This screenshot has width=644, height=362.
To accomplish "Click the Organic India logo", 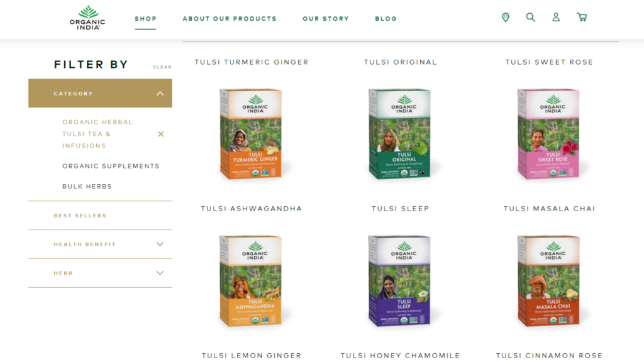I will pos(87,18).
